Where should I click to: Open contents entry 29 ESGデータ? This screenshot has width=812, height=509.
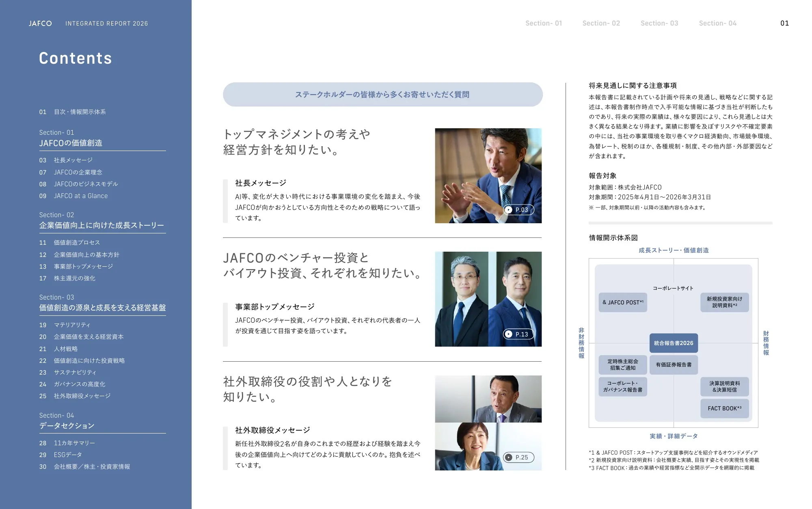click(x=60, y=455)
